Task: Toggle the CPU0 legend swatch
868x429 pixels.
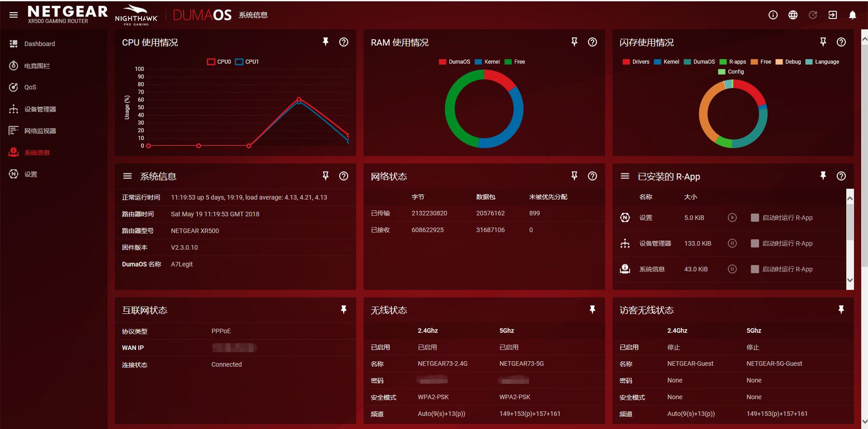Action: (x=211, y=62)
